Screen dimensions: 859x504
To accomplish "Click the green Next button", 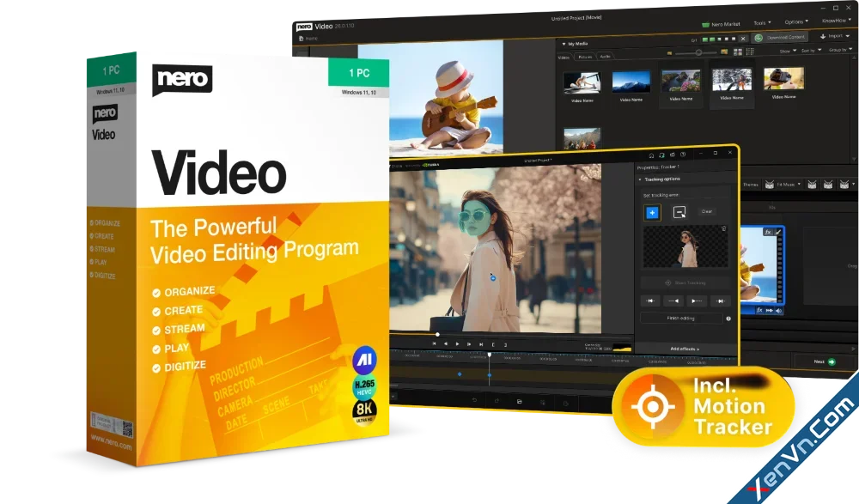I will pyautogui.click(x=824, y=361).
